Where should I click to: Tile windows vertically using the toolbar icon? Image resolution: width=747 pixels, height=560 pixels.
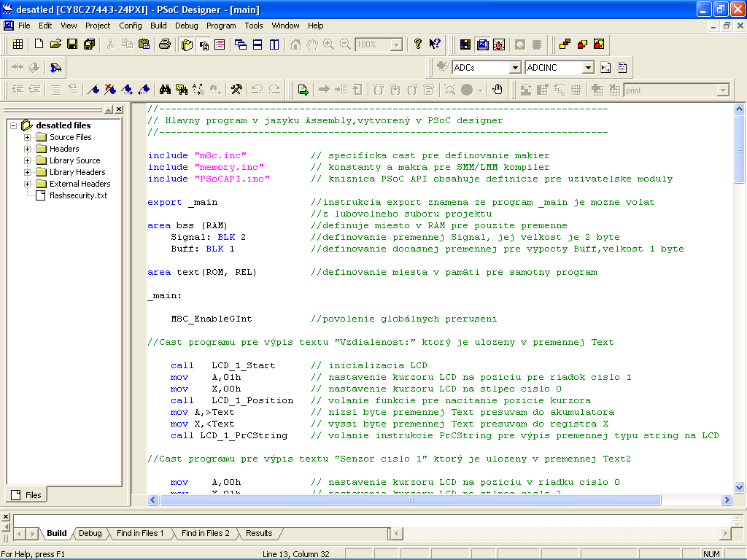tap(274, 44)
